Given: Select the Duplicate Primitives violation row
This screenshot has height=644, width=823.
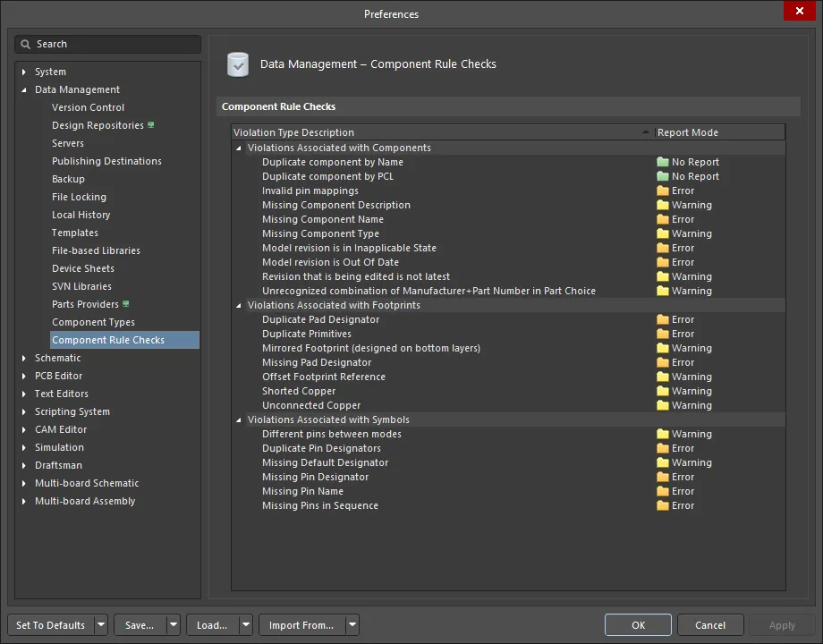Looking at the screenshot, I should coord(508,334).
